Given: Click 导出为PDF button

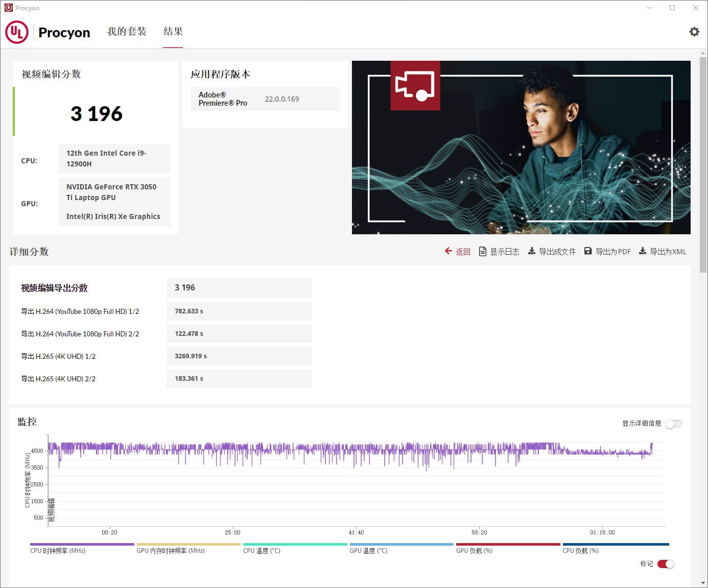Looking at the screenshot, I should pyautogui.click(x=613, y=252).
